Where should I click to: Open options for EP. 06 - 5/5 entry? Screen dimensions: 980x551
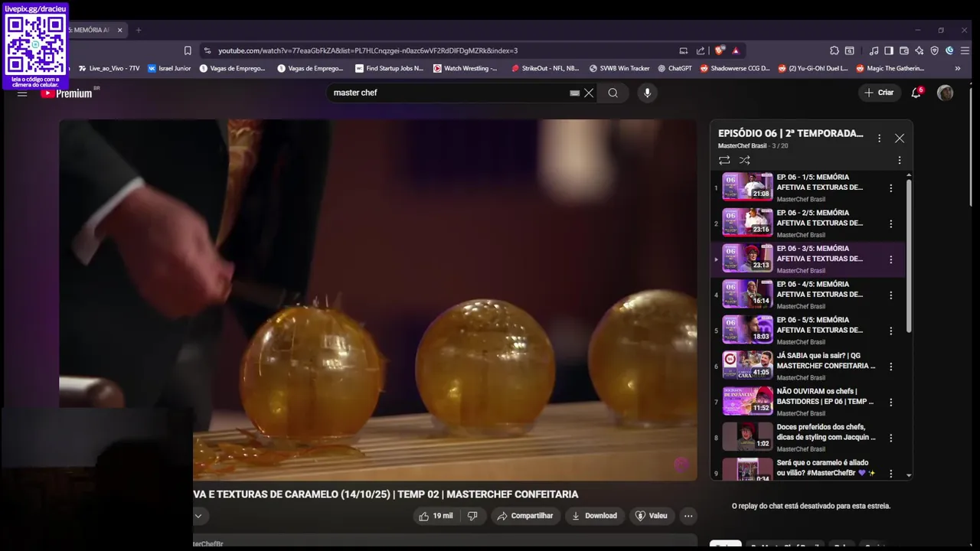pyautogui.click(x=890, y=331)
